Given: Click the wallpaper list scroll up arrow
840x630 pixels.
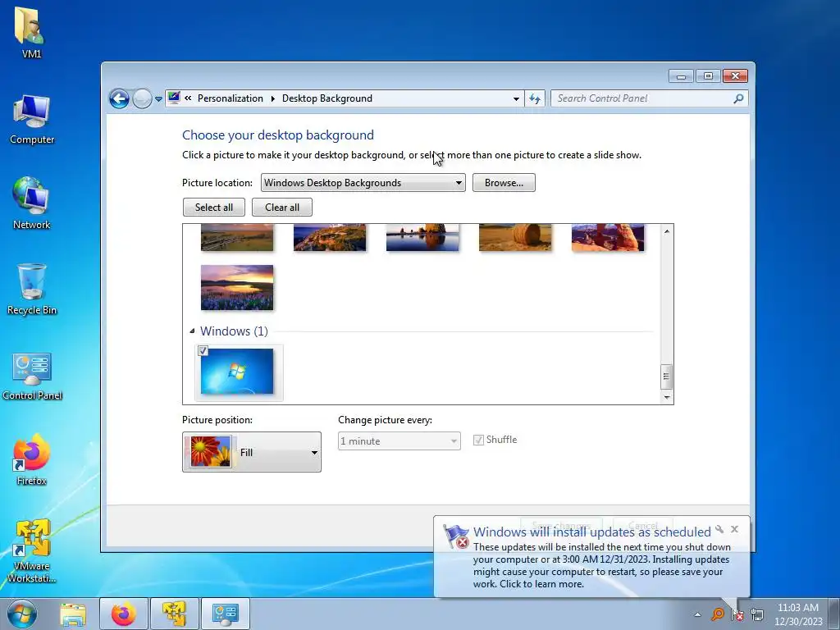Looking at the screenshot, I should (x=667, y=231).
